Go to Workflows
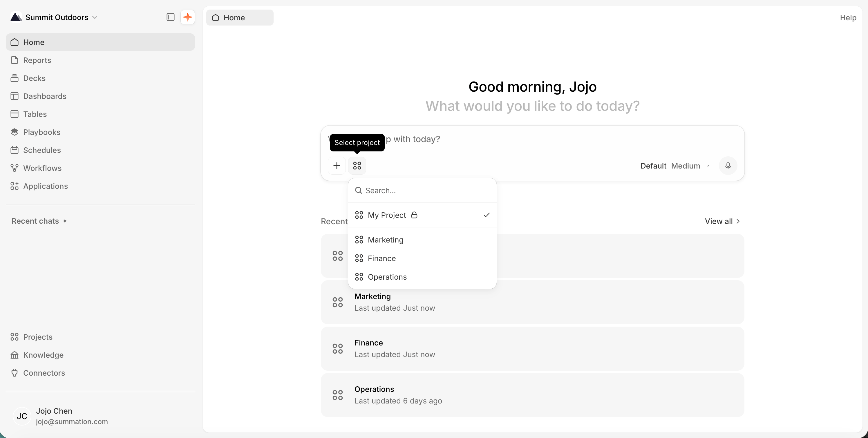868x438 pixels. [x=100, y=168]
